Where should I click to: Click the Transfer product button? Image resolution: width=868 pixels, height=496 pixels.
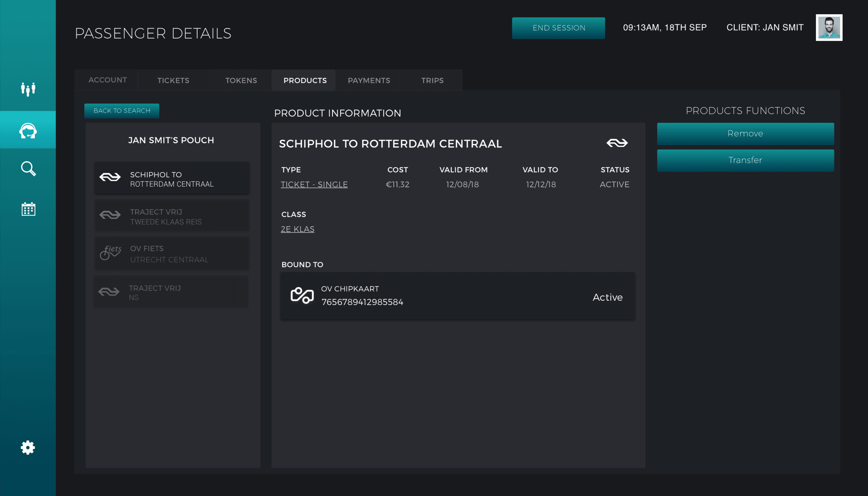(x=745, y=160)
